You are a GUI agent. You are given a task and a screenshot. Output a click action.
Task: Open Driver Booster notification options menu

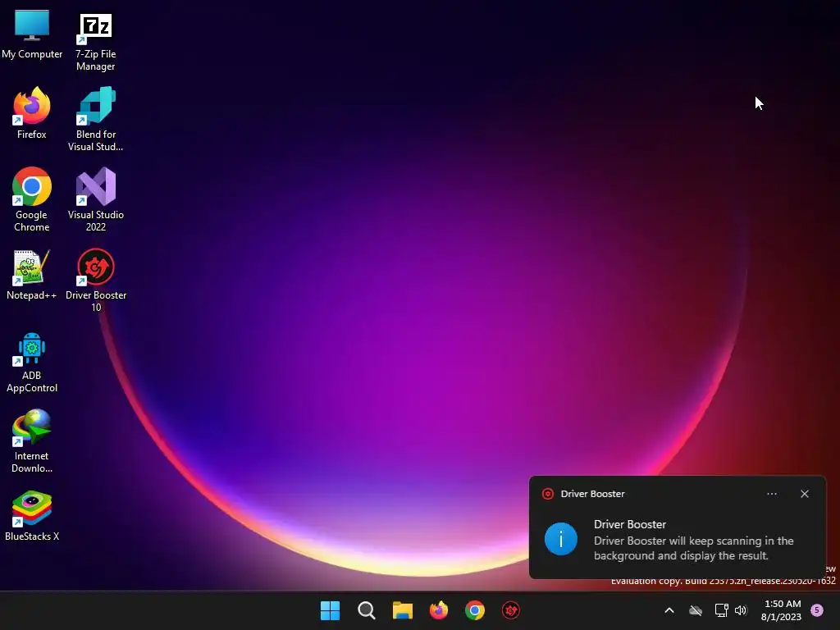(x=772, y=494)
